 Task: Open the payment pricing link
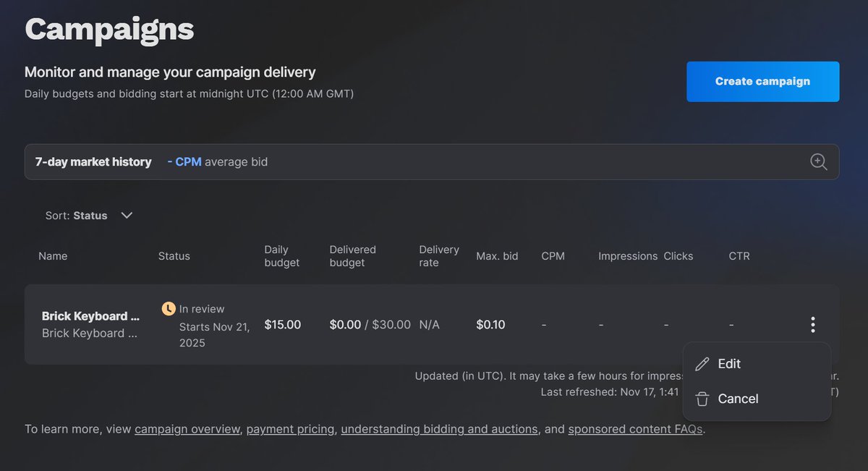[x=290, y=429]
